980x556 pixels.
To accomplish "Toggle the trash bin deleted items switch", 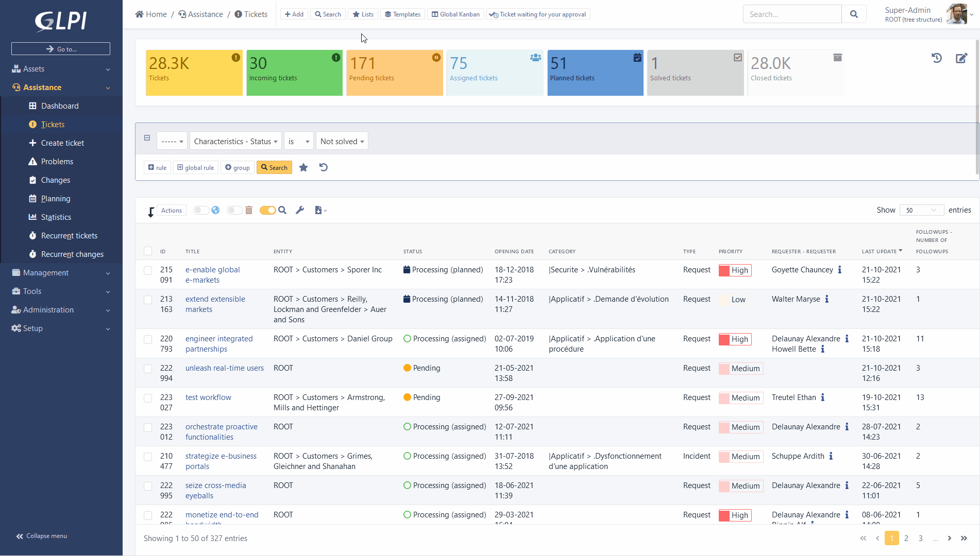I will pos(235,210).
